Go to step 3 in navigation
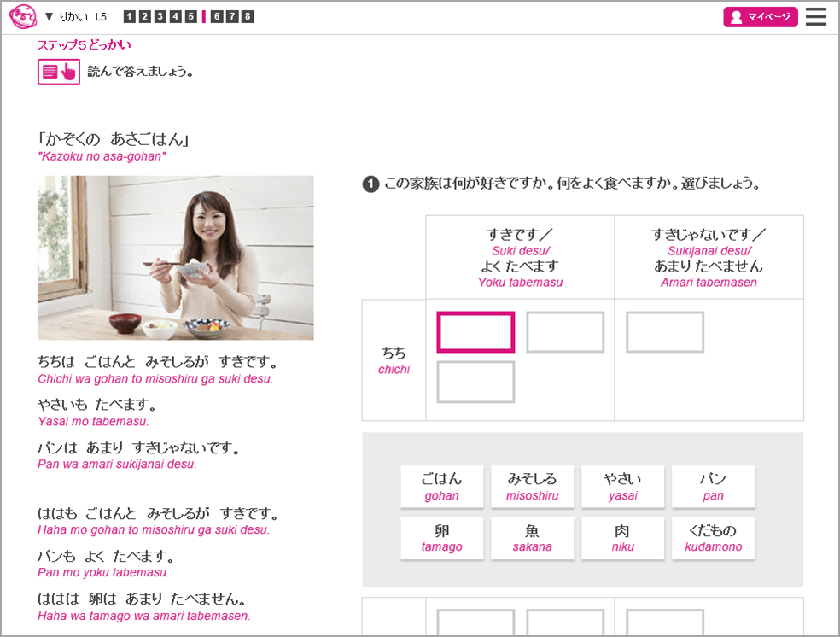 coord(160,16)
